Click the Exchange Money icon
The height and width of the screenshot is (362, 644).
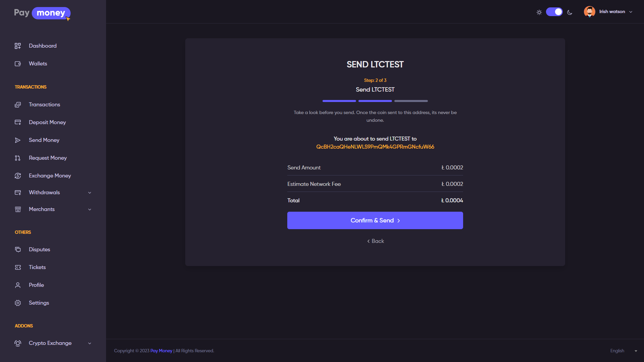pyautogui.click(x=18, y=176)
